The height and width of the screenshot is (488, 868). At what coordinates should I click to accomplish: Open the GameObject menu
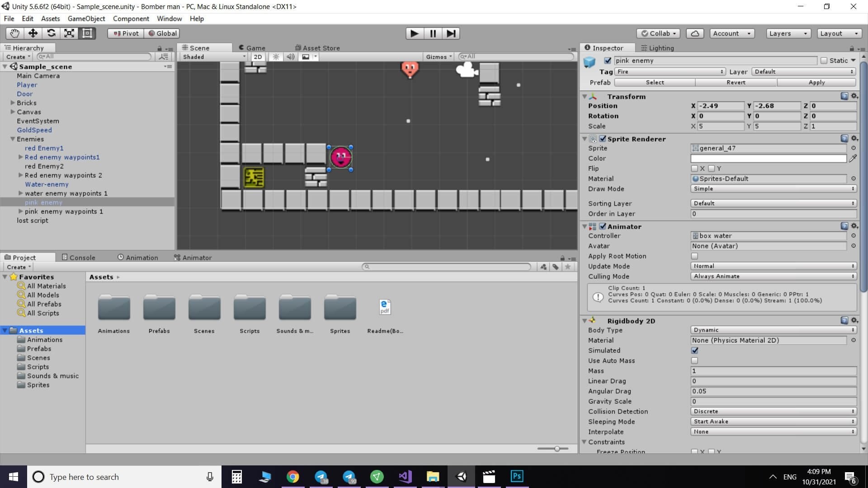point(86,19)
